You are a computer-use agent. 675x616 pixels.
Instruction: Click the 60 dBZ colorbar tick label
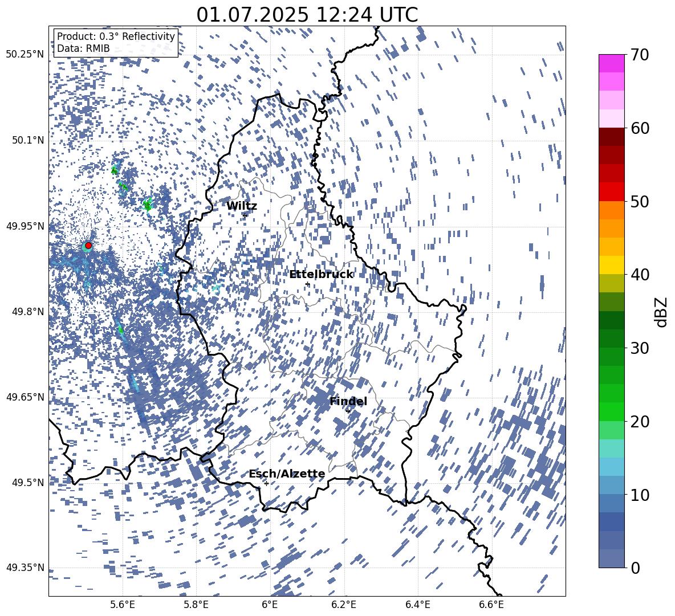tap(639, 128)
